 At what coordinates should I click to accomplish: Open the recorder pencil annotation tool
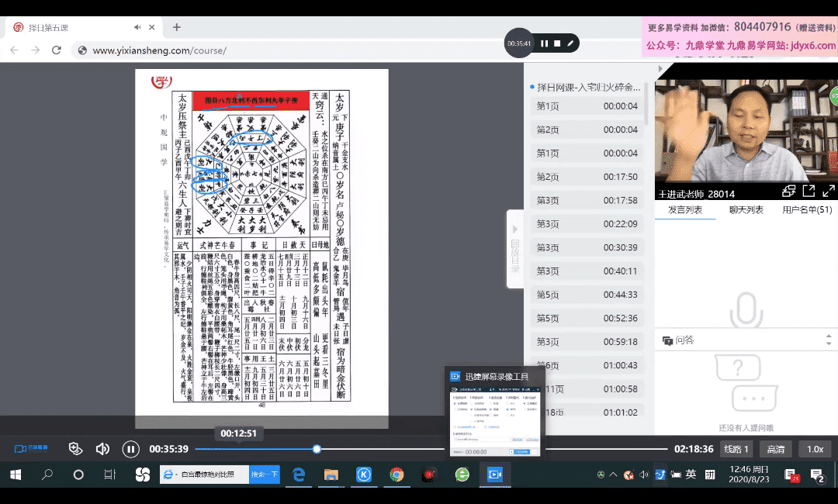pos(570,43)
